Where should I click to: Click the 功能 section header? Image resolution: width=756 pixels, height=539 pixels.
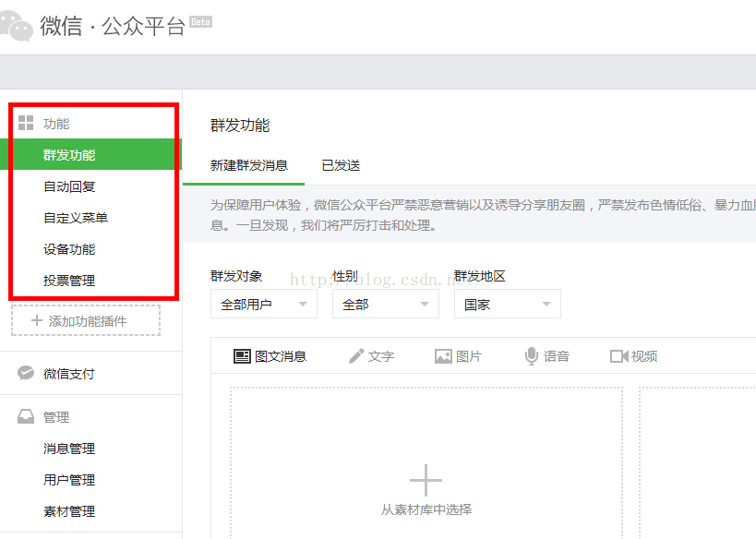point(56,124)
